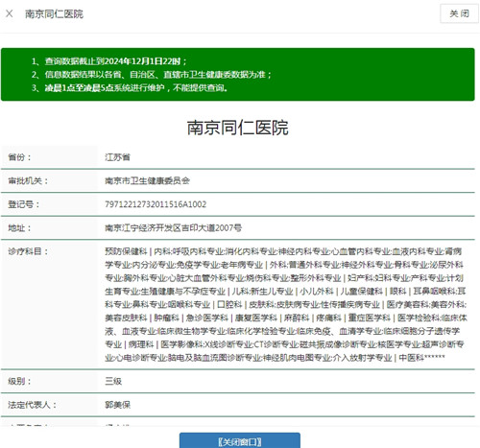Click the 【关闭窗口】 blue button
The image size is (480, 448).
point(240,441)
